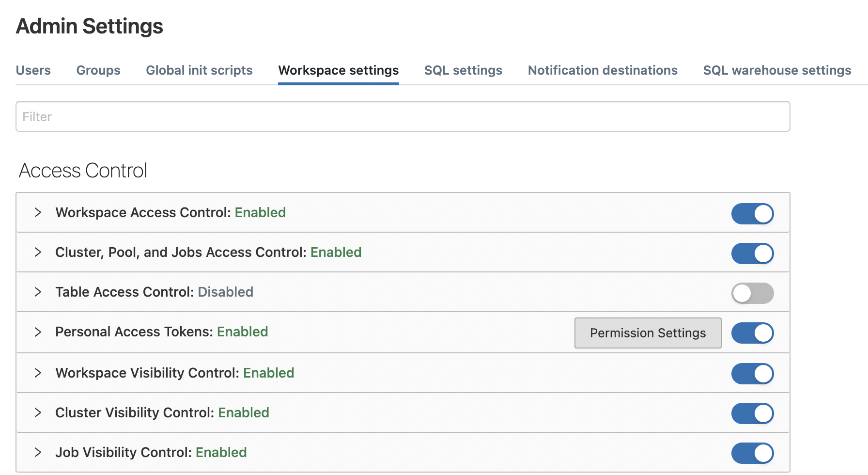Turn off Job Visibility Control toggle
Screen dimensions: 868x475
tap(752, 453)
